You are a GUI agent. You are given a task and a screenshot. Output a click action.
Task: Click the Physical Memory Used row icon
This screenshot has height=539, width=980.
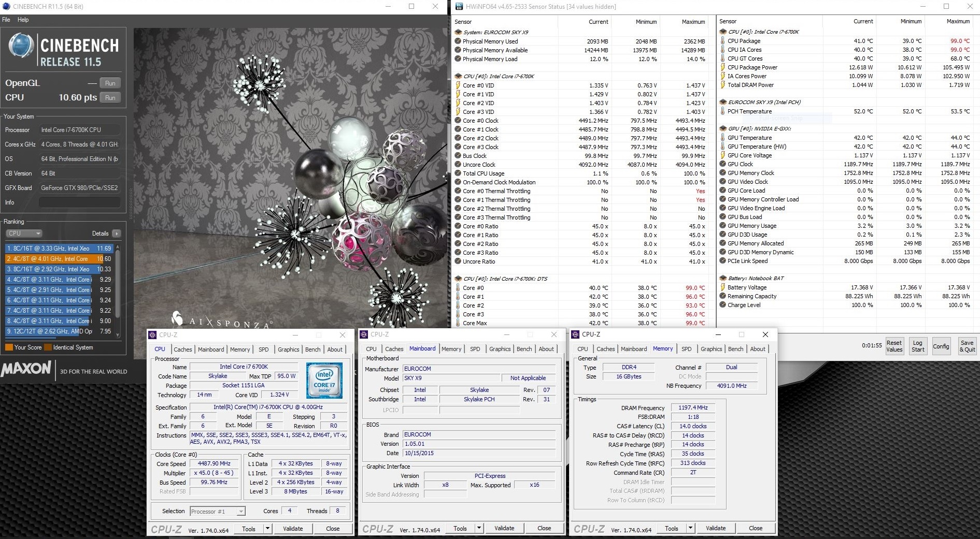(458, 41)
